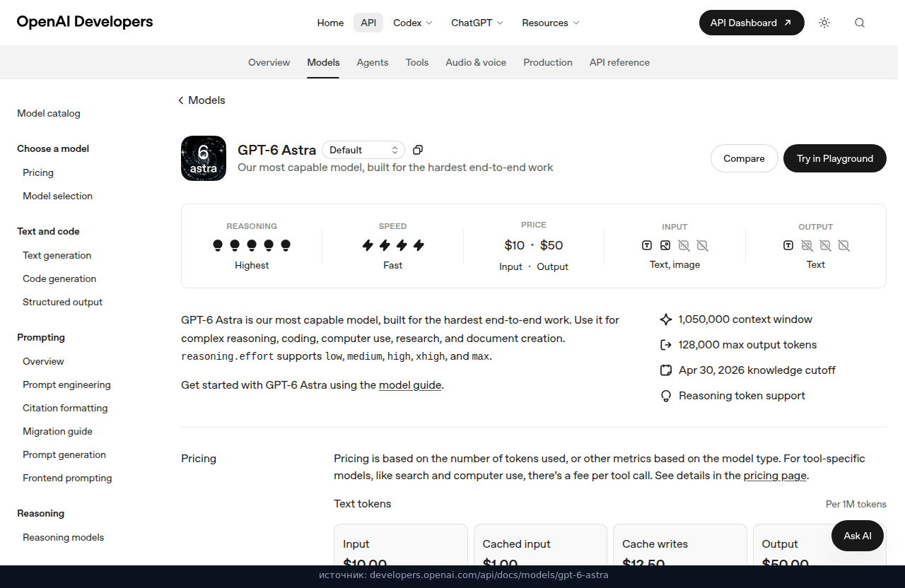
Task: Go back to the Models list
Action: 202,100
